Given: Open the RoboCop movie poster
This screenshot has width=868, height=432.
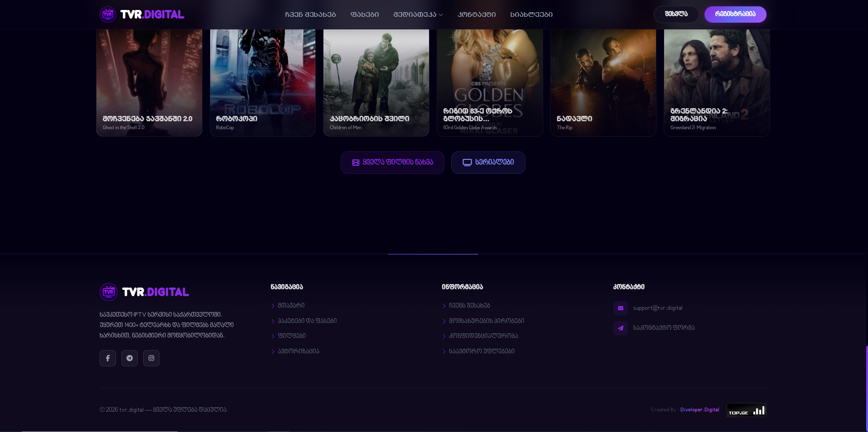Looking at the screenshot, I should point(263,82).
